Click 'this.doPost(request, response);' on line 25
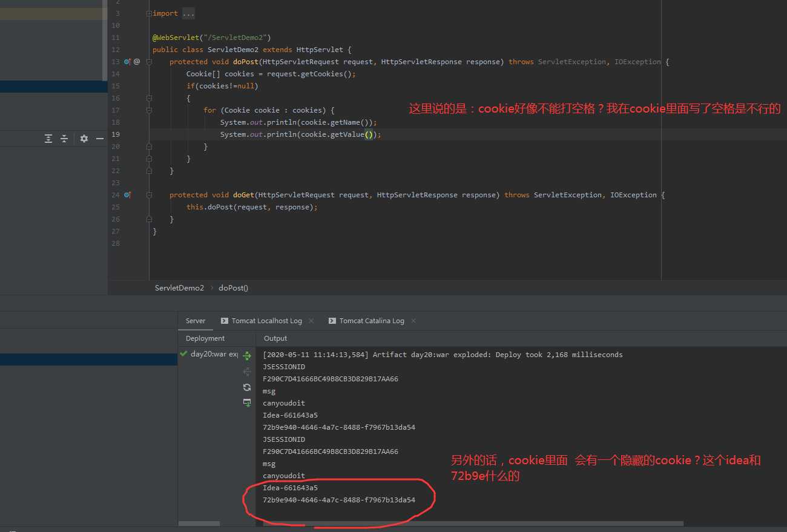The height and width of the screenshot is (532, 787). (252, 207)
